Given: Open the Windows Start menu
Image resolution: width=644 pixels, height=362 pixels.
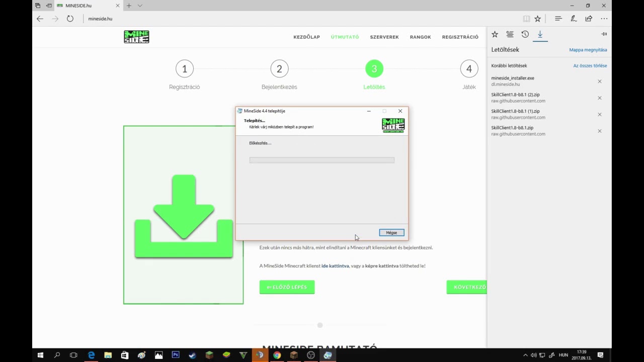Looking at the screenshot, I should coord(40,355).
